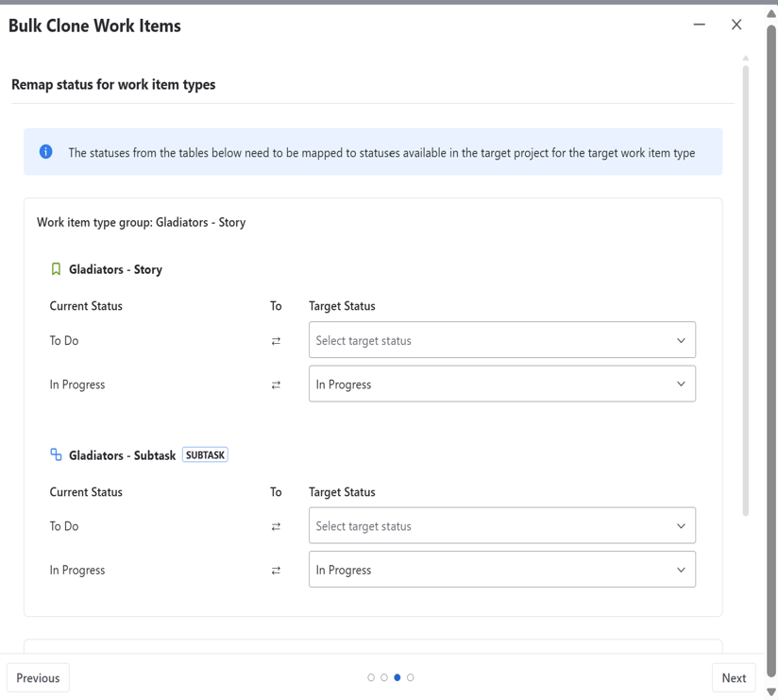Click swap arrows icon for Subtask To Do
Screen dimensions: 778x700
point(276,527)
